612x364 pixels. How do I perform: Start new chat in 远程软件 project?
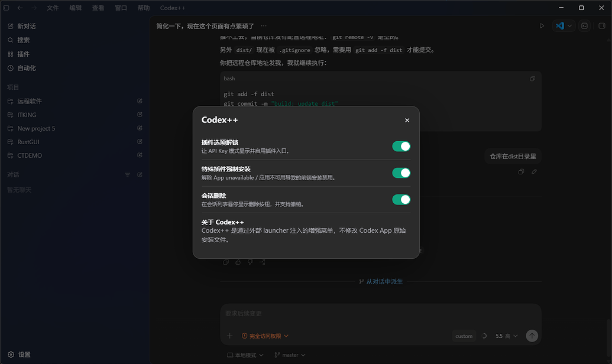(x=140, y=101)
